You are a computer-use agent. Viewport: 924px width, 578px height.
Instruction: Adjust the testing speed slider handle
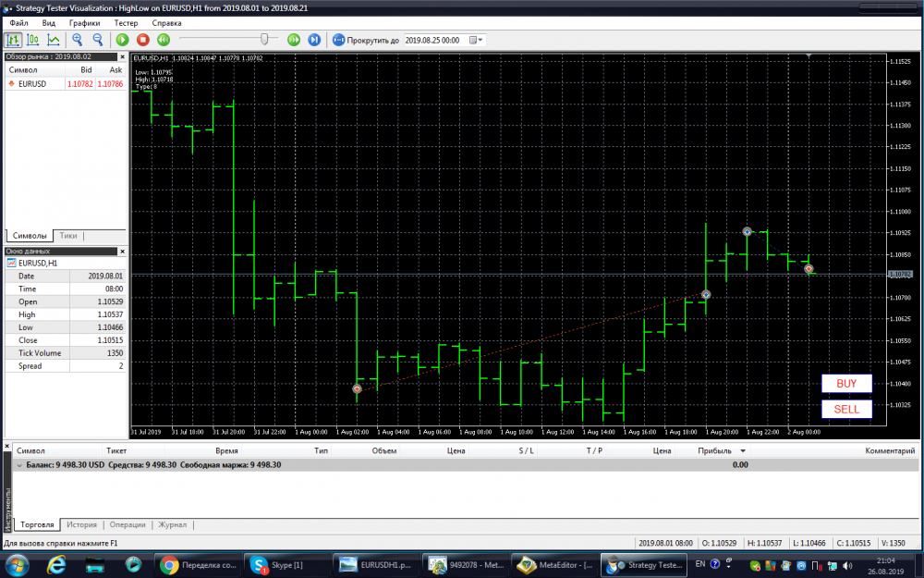point(264,39)
